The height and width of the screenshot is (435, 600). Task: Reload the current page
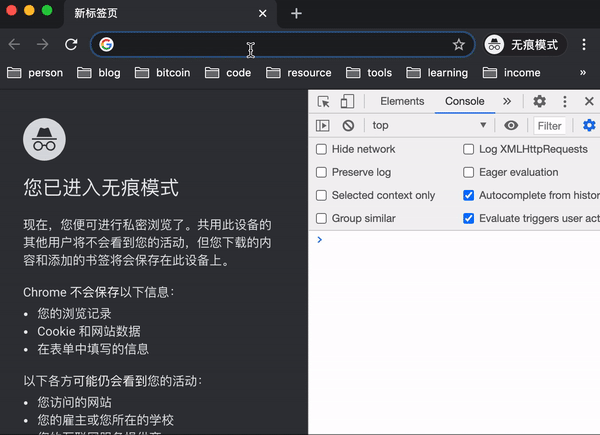pos(71,44)
